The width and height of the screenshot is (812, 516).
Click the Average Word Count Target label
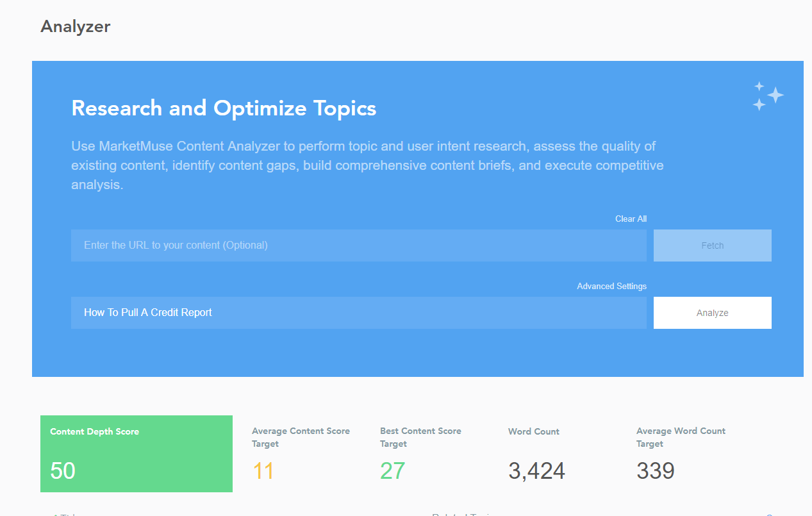681,437
